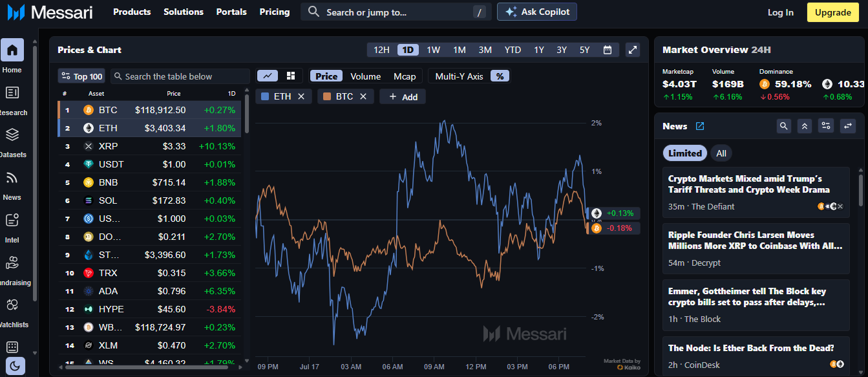Click the Bitcoin icon in the BTC row
Screen dimensions: 868x377
89,110
